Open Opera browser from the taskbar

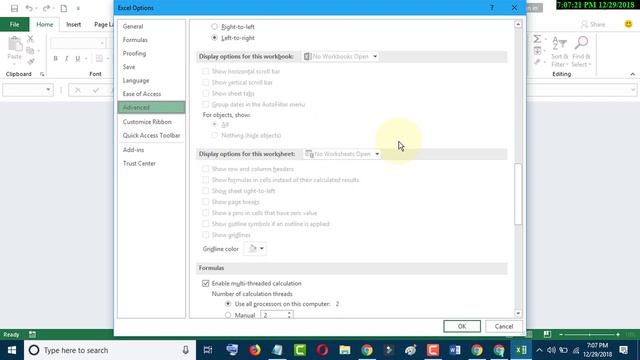[322, 350]
